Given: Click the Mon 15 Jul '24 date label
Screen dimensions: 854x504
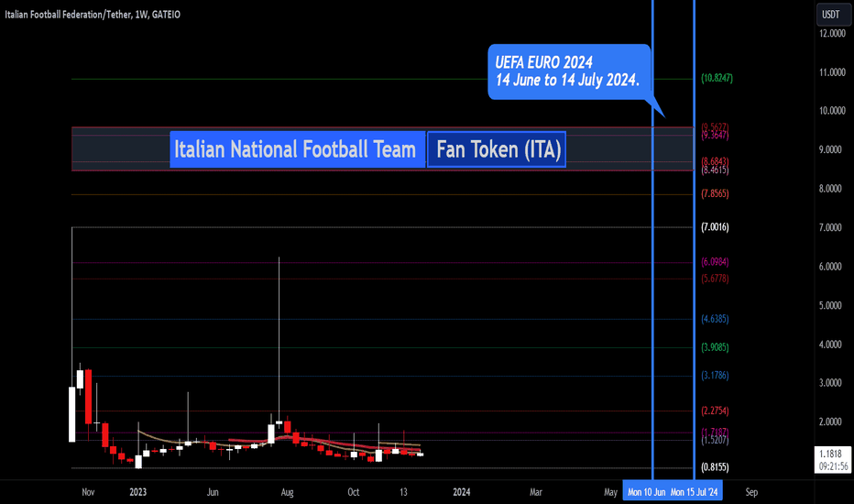Looking at the screenshot, I should tap(695, 492).
